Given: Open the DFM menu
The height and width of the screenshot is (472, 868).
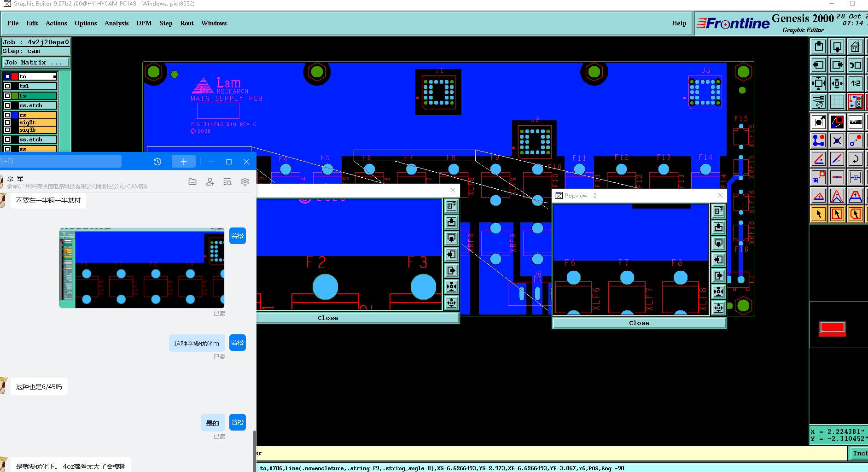Looking at the screenshot, I should (x=144, y=23).
